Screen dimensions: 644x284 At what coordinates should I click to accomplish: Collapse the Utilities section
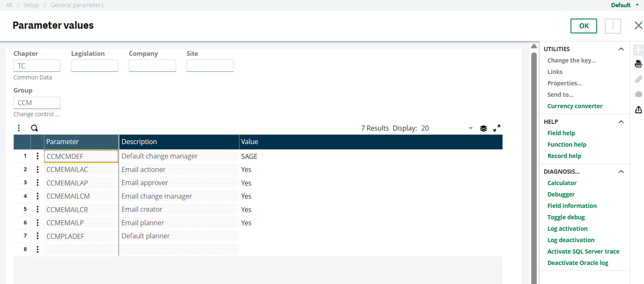621,49
